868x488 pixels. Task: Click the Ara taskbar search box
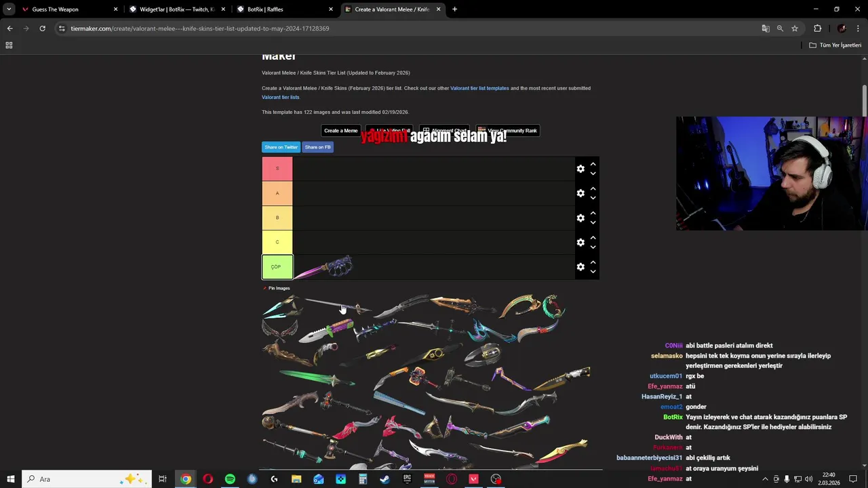87,479
